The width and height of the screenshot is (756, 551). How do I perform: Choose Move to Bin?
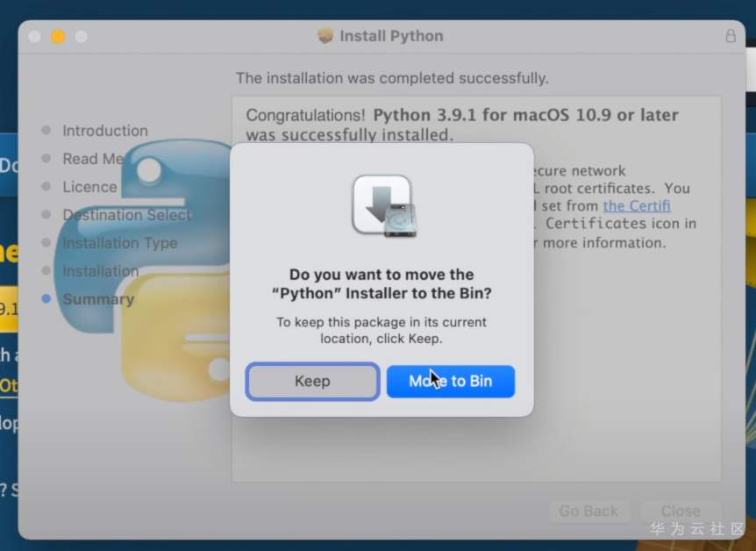pyautogui.click(x=450, y=381)
